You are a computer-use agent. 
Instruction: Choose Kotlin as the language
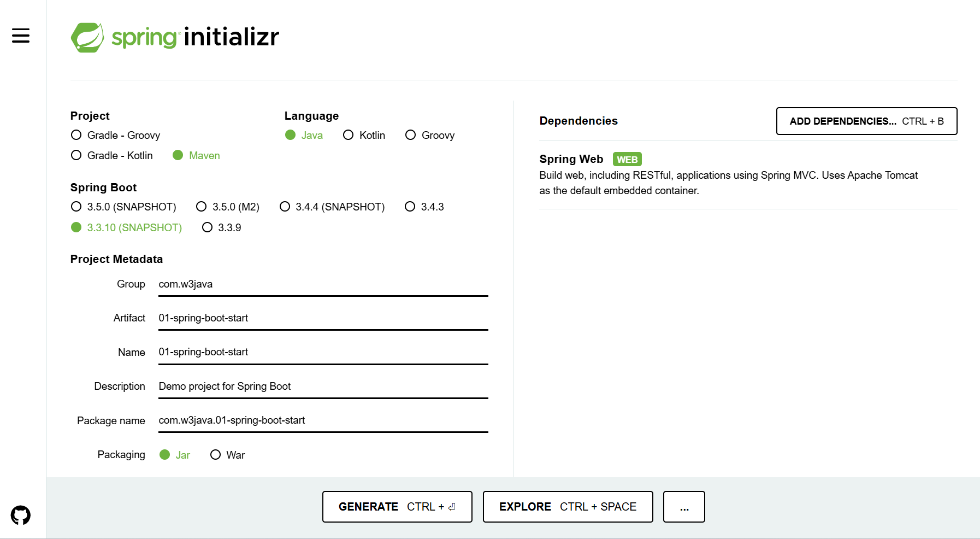coord(364,135)
